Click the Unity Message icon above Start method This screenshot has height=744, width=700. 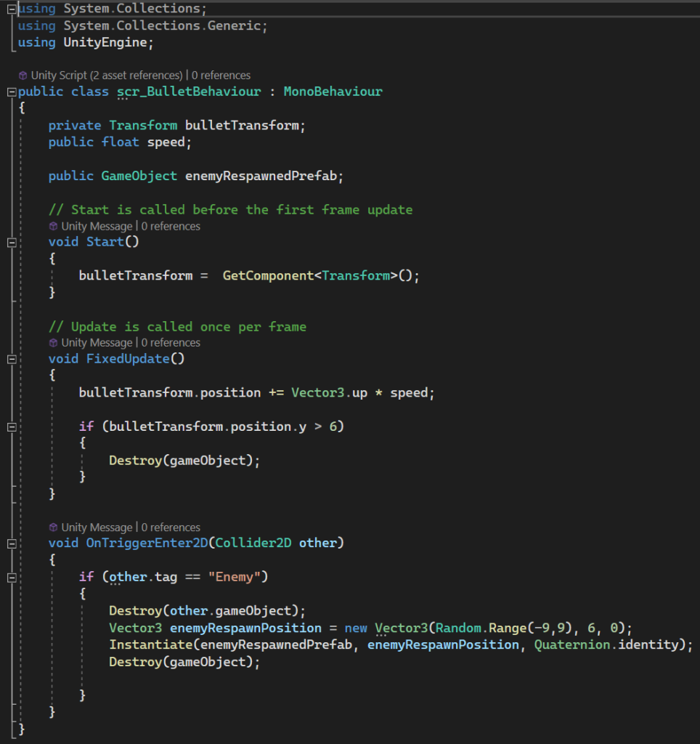coord(53,227)
